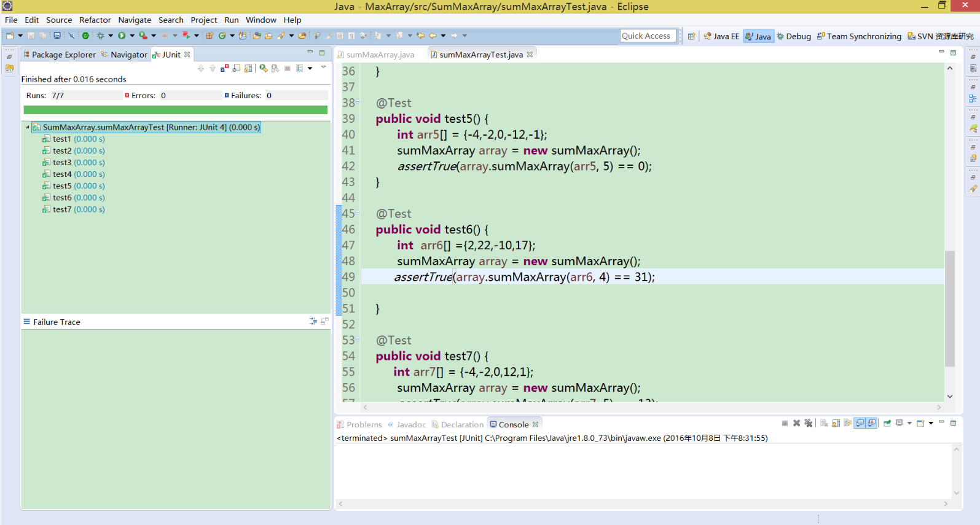Click the Skip All Breakpoints toolbar icon
Image resolution: width=980 pixels, height=525 pixels.
point(71,36)
